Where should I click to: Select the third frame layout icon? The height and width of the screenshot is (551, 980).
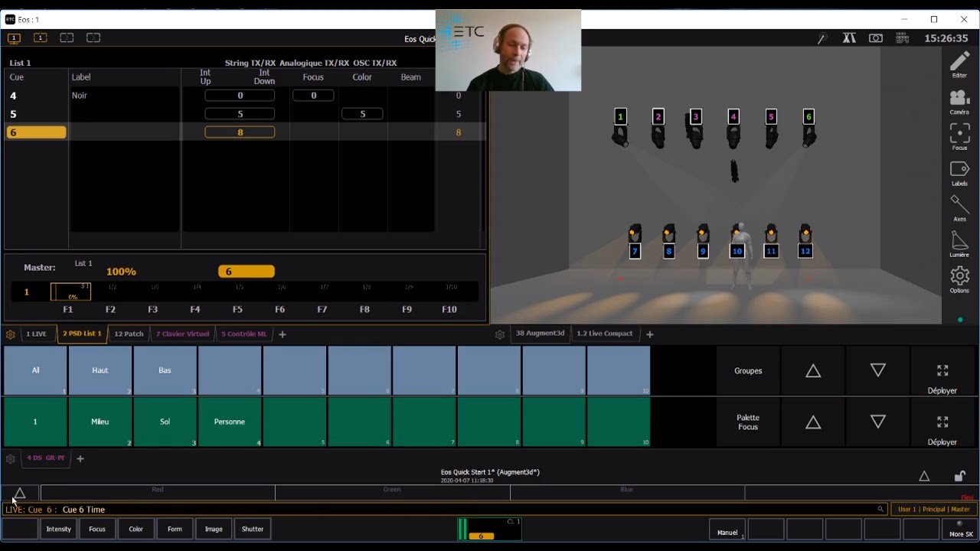pyautogui.click(x=67, y=37)
